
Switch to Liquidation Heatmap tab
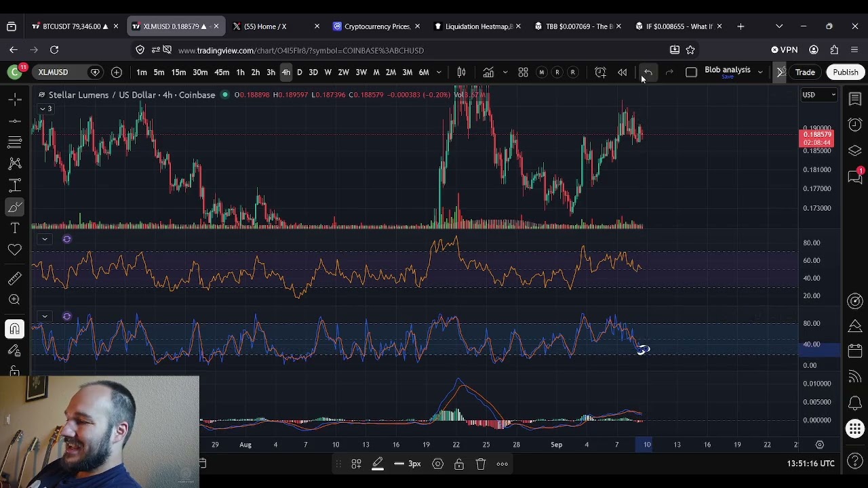pos(478,26)
